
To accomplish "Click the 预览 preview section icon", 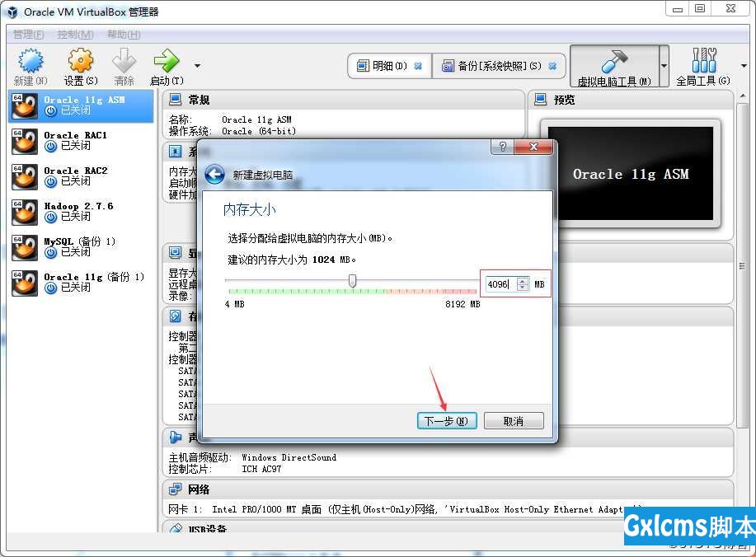I will 541,100.
